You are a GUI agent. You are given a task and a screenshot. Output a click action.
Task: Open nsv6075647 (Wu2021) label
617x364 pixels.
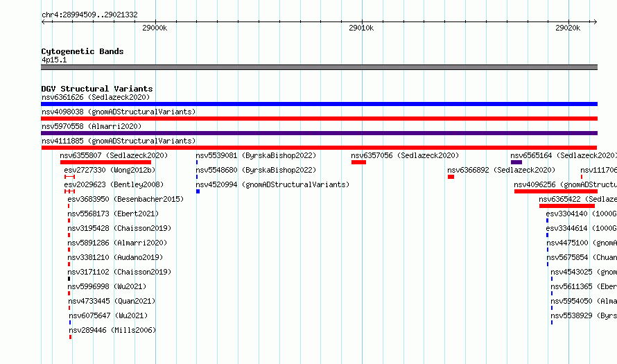coord(108,315)
